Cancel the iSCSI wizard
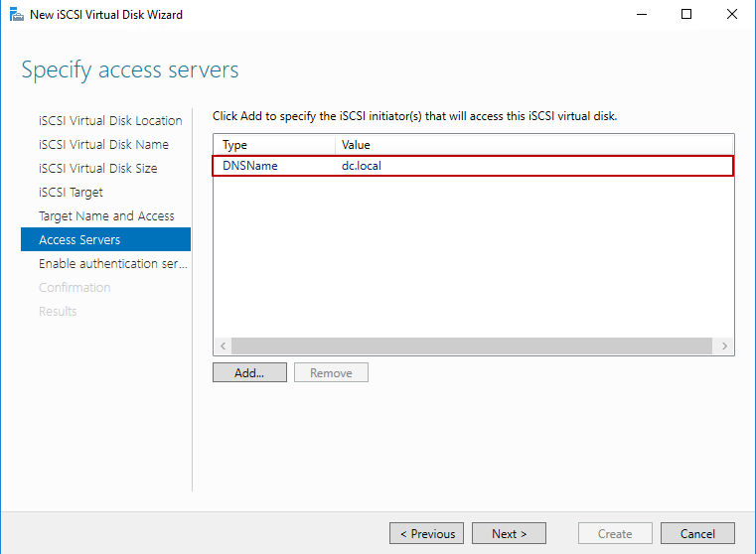 [696, 533]
